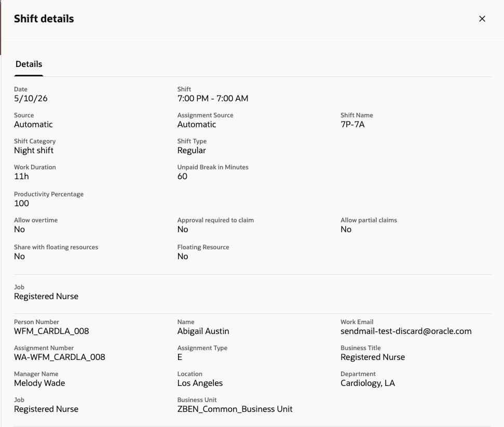Click the Shift details heading
This screenshot has width=504, height=427.
click(44, 19)
